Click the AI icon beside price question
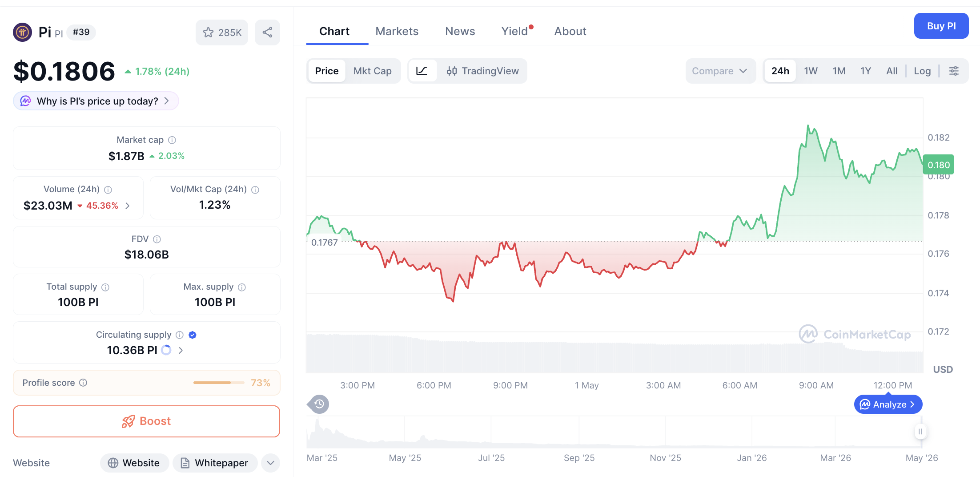This screenshot has height=477, width=980. [x=26, y=101]
